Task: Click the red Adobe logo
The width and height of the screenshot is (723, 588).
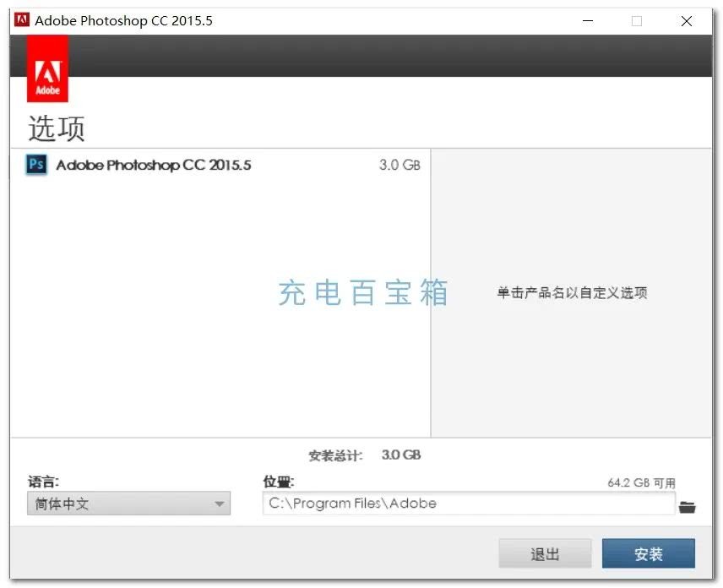Action: coord(47,68)
